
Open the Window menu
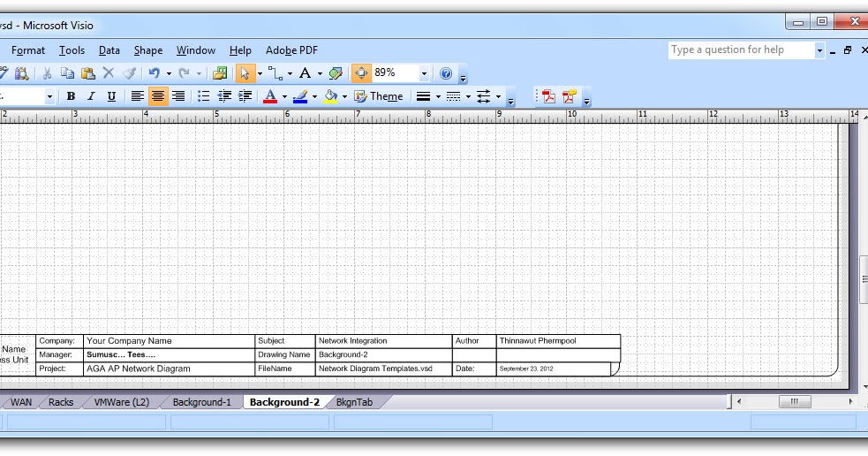195,50
